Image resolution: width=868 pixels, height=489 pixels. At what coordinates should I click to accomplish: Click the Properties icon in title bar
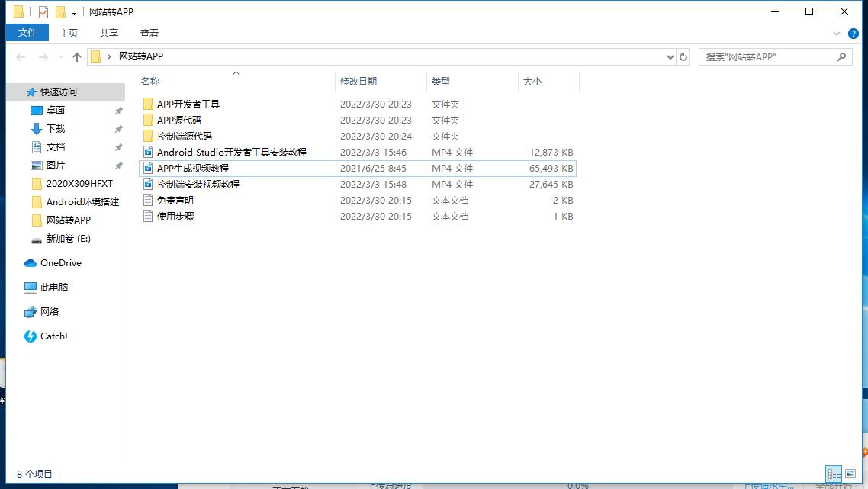tap(43, 12)
